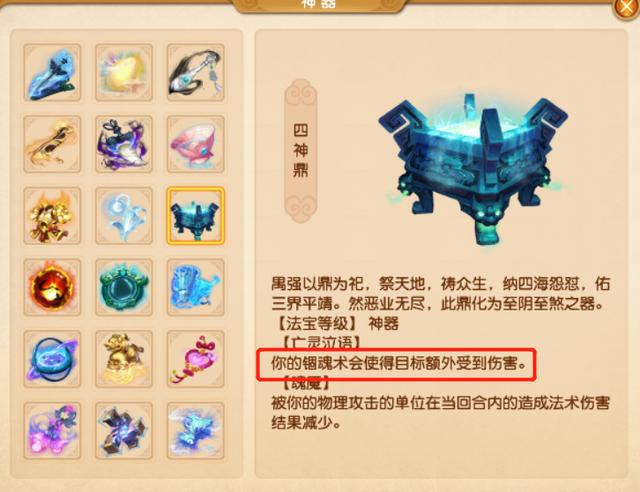Select the fiery red orb artifact
The width and height of the screenshot is (640, 492).
tap(52, 287)
